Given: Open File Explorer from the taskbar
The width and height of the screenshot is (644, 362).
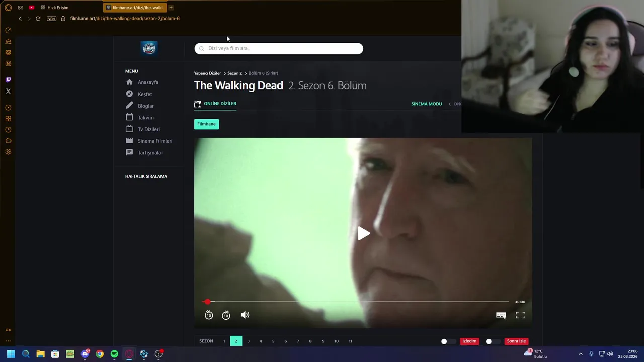Looking at the screenshot, I should tap(40, 354).
